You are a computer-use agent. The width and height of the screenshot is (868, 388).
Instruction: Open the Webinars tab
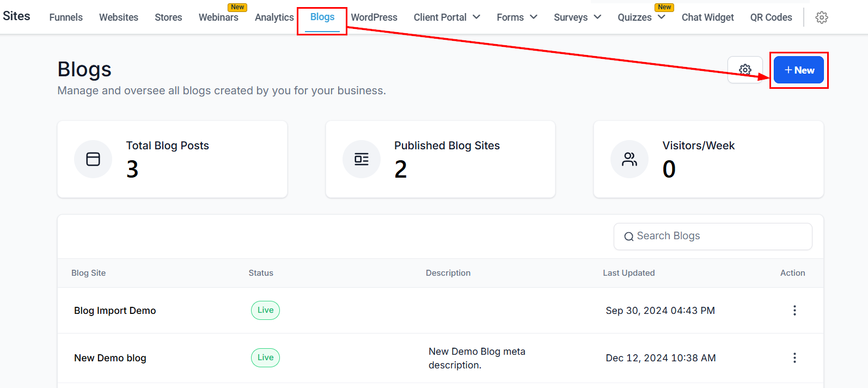pos(218,17)
